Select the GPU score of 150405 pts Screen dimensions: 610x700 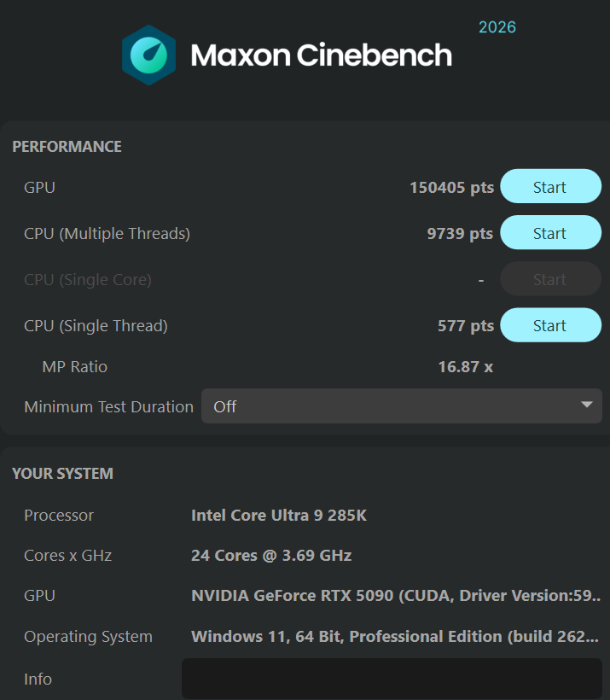pyautogui.click(x=451, y=187)
